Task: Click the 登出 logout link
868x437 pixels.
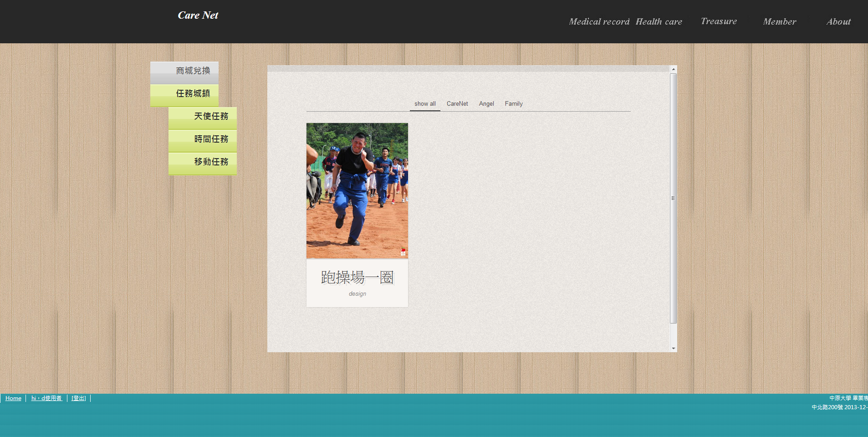Action: coord(78,398)
